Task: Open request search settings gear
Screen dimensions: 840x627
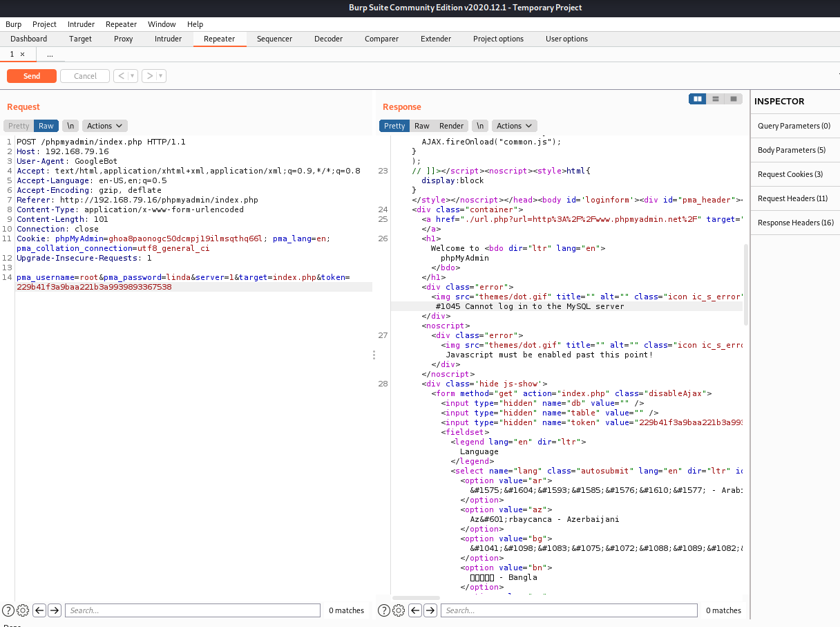Action: click(23, 610)
